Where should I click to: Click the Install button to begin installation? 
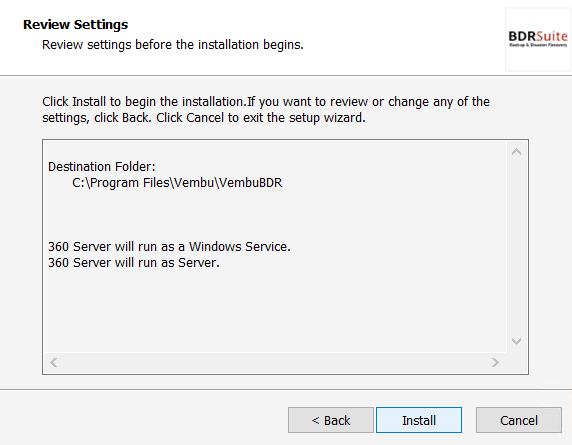tap(419, 420)
